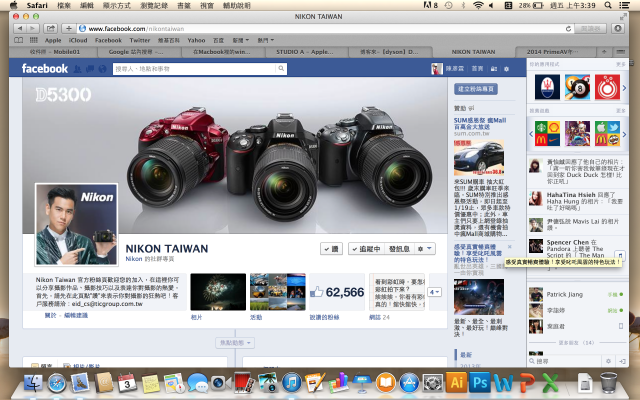Screen dimensions: 640x400
Task: Open the Reading List book icon
Action: [19, 40]
